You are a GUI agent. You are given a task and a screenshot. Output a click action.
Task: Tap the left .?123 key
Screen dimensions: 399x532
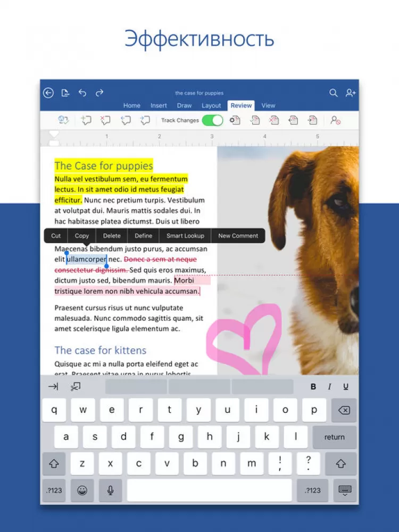54,491
